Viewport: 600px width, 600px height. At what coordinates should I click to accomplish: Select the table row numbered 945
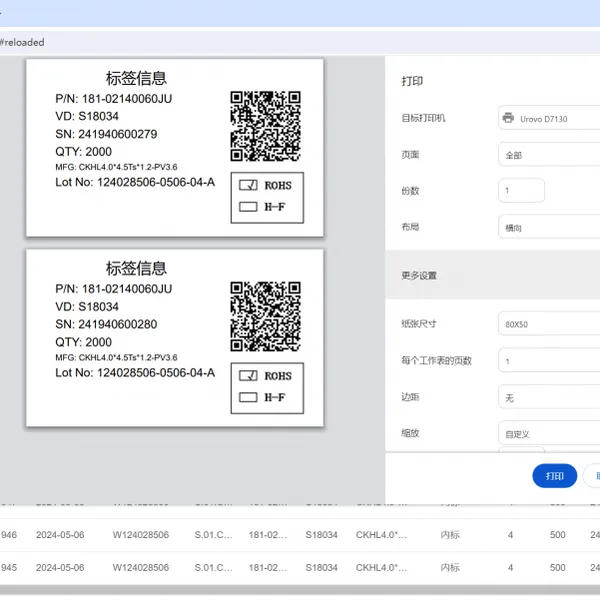[x=300, y=567]
